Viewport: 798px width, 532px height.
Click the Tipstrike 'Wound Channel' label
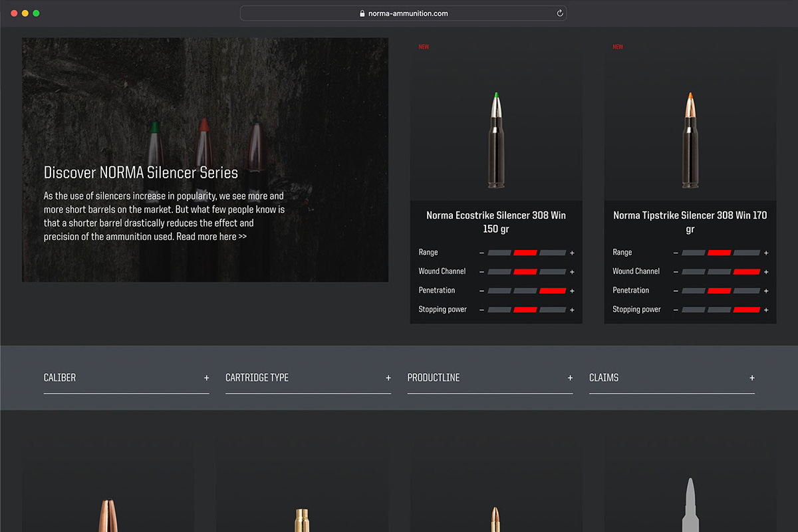(636, 271)
